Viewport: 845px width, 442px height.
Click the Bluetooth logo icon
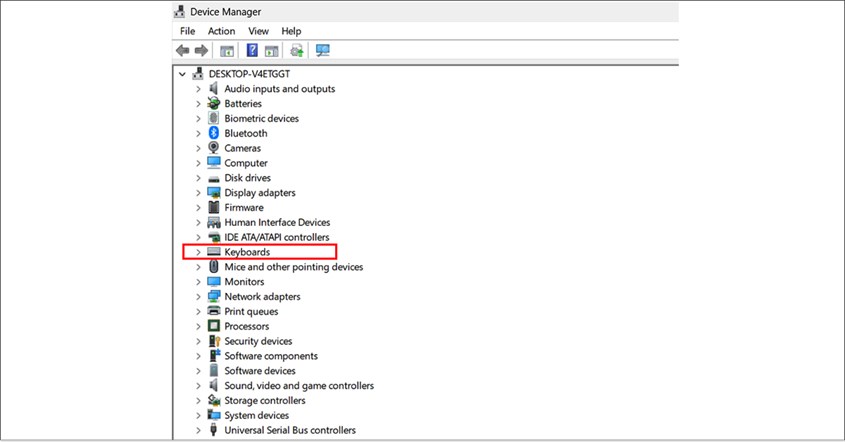coord(214,133)
